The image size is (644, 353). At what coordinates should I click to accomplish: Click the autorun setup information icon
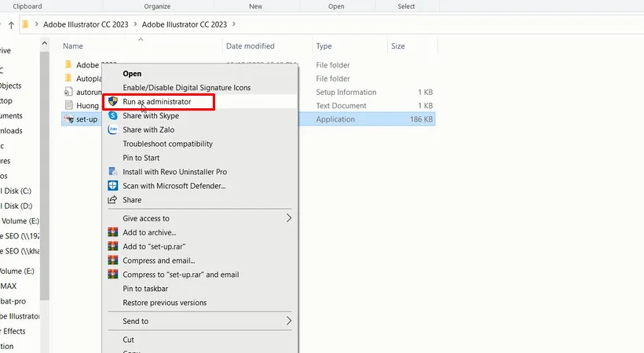pos(68,92)
